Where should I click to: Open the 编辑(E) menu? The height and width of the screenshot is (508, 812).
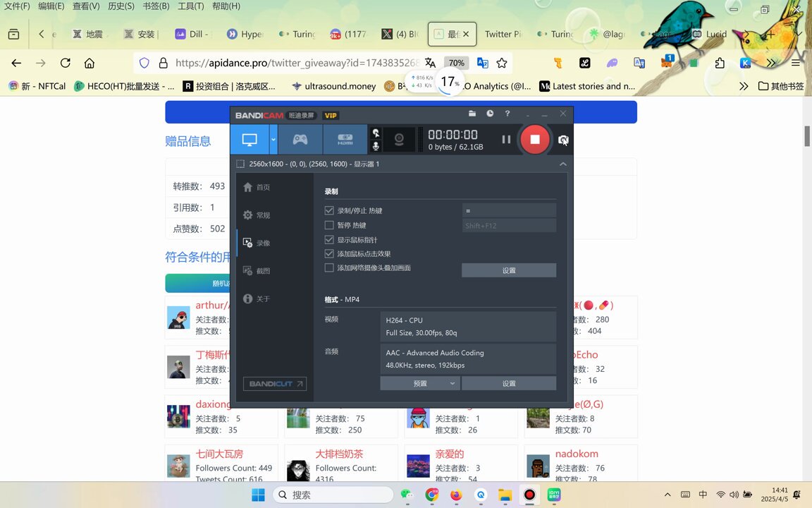[x=51, y=6]
